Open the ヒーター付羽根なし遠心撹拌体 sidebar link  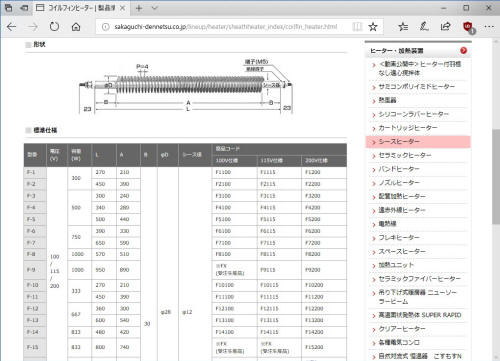[x=420, y=68]
